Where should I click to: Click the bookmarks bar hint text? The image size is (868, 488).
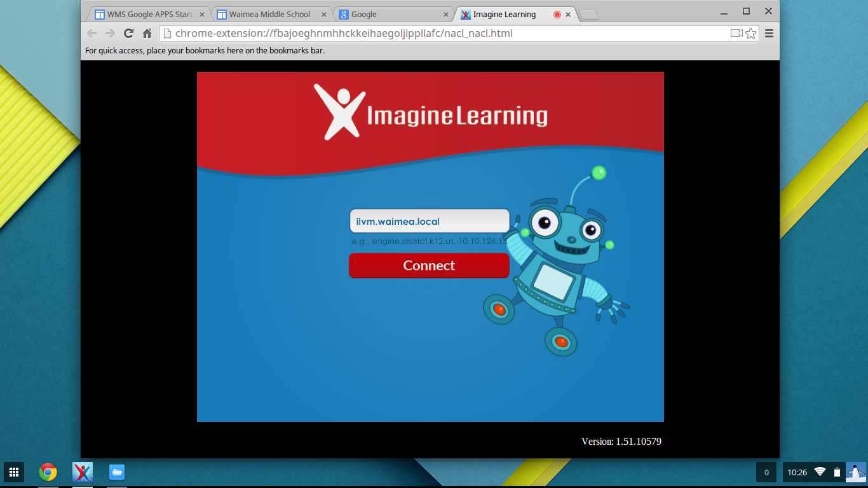[205, 50]
